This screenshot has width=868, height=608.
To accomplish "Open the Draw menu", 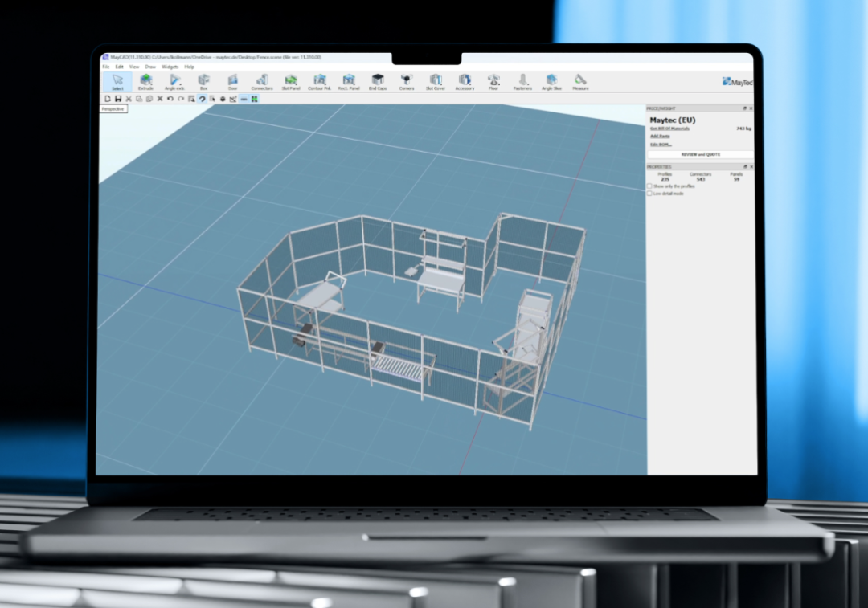I will (x=150, y=67).
